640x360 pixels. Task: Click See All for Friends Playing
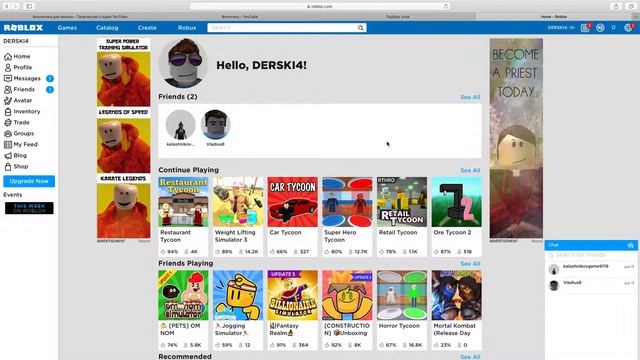470,264
